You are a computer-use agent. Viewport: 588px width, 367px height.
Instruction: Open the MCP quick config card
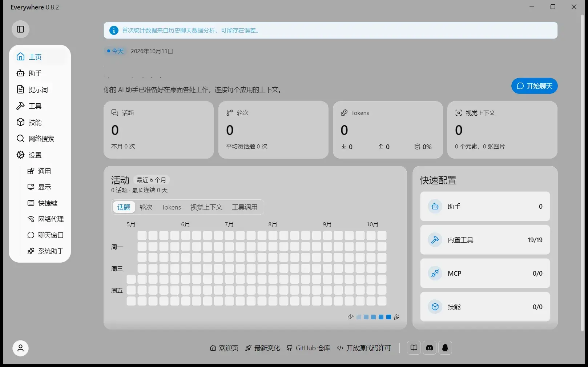pos(485,273)
